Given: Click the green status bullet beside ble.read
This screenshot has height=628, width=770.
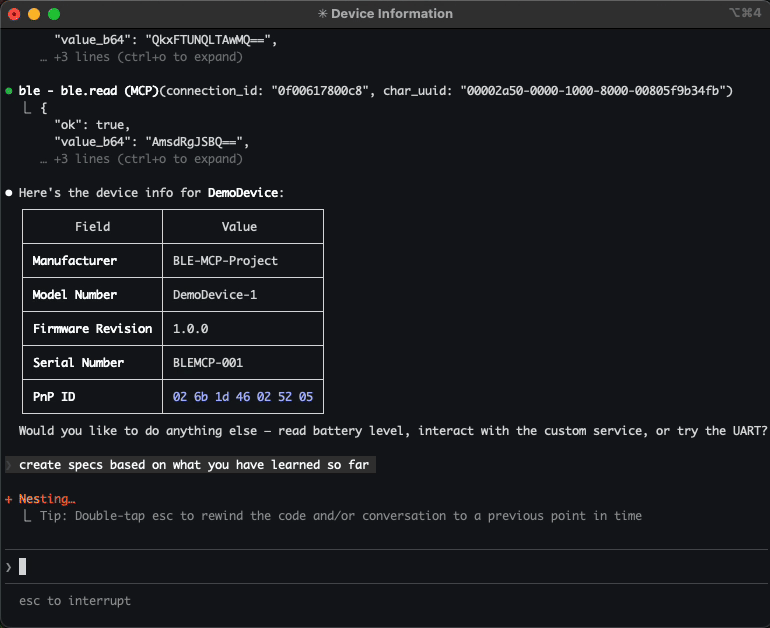Looking at the screenshot, I should [9, 91].
